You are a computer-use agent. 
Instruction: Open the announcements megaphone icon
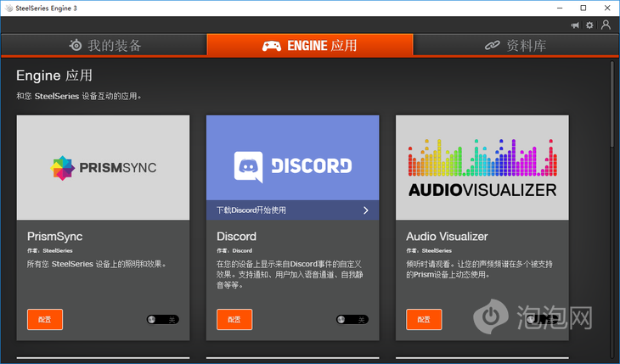[x=575, y=25]
